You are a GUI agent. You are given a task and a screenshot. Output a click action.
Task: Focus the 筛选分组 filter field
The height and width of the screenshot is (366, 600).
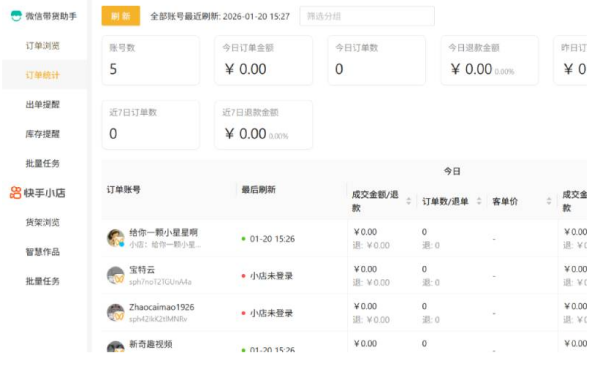click(367, 16)
